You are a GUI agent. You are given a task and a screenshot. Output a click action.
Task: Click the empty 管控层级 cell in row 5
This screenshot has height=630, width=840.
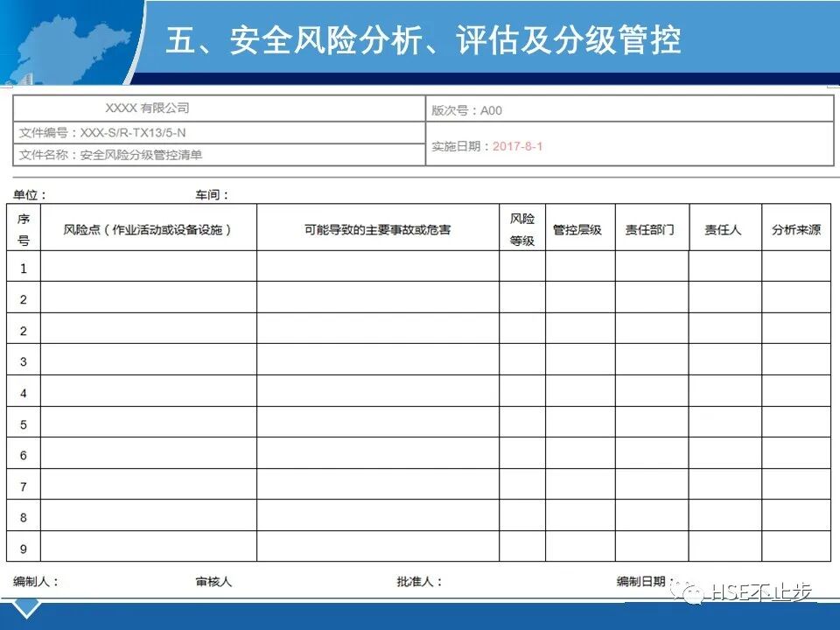click(x=580, y=422)
